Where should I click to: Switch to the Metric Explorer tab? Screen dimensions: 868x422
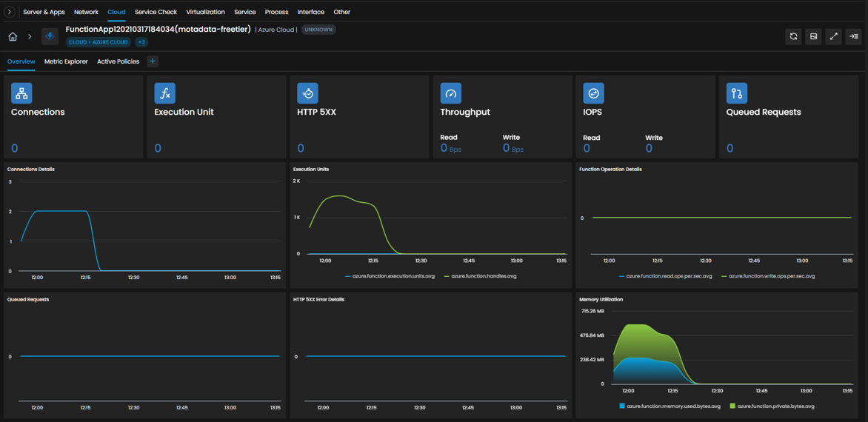pos(66,61)
